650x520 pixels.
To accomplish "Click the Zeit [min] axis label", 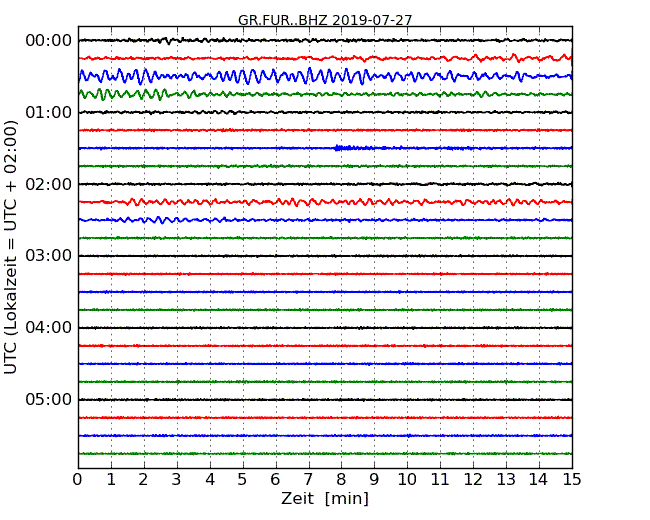I will [x=325, y=498].
